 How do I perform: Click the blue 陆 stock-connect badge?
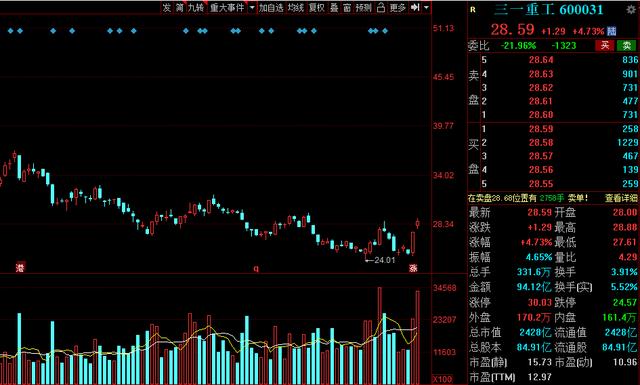click(611, 31)
